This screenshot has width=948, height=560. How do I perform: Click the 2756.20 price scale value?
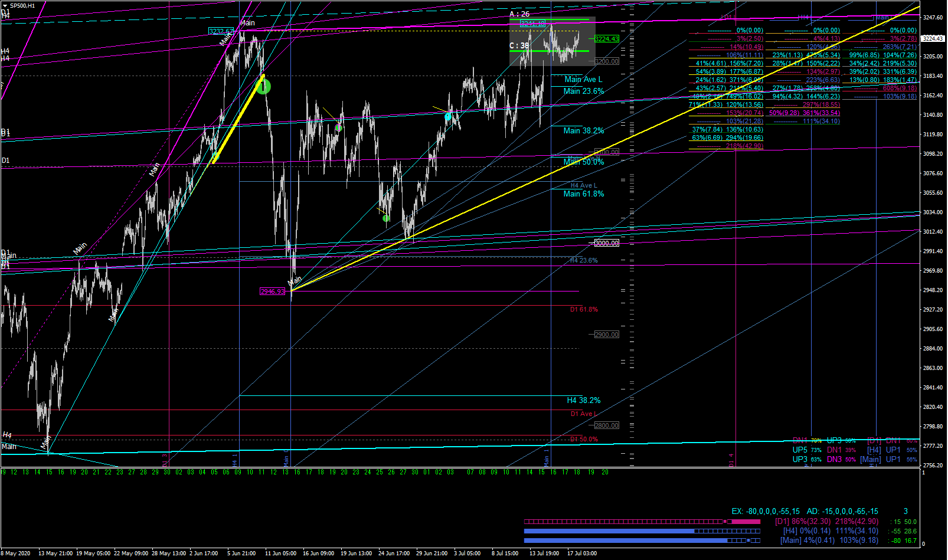point(933,466)
